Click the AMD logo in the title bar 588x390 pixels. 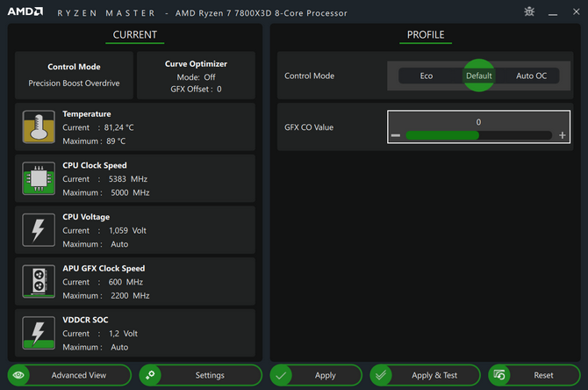25,11
